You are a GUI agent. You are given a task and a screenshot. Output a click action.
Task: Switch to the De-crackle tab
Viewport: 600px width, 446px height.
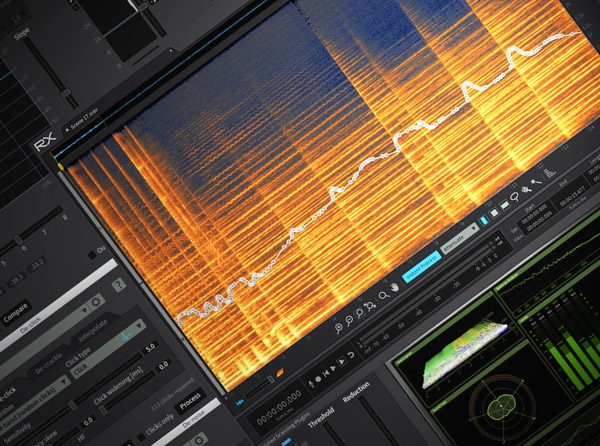coord(49,363)
